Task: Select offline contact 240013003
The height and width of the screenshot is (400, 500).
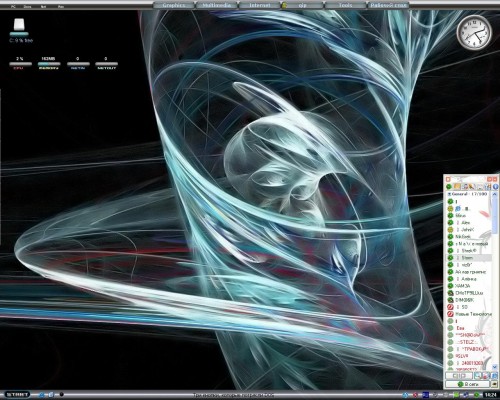Action: pyautogui.click(x=469, y=363)
